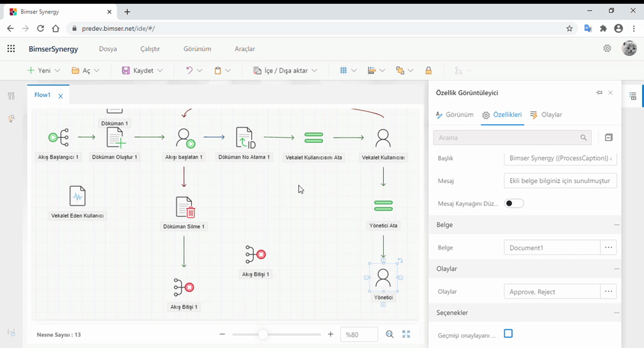644x348 pixels.
Task: Expand the Yeni dropdown arrow
Action: pyautogui.click(x=57, y=71)
